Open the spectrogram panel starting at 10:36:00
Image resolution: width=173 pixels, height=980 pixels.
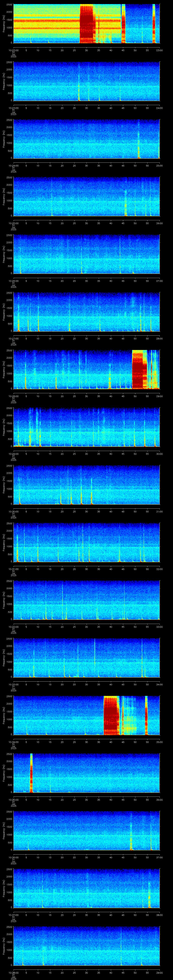coord(86,831)
